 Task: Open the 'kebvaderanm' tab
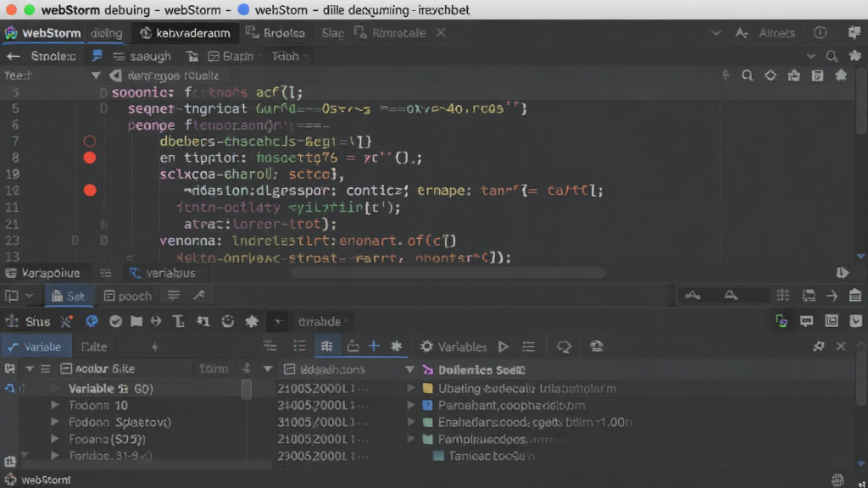click(185, 33)
